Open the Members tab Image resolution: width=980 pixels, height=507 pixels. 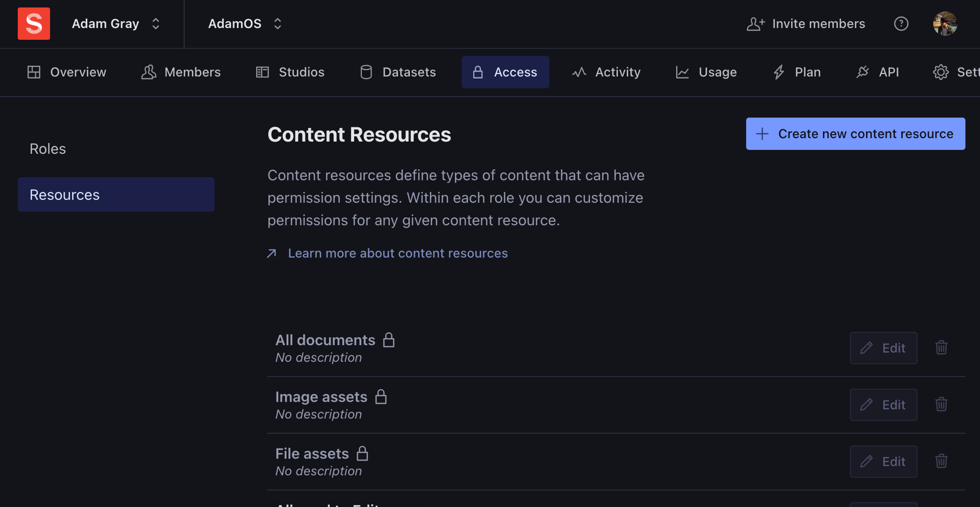[181, 72]
